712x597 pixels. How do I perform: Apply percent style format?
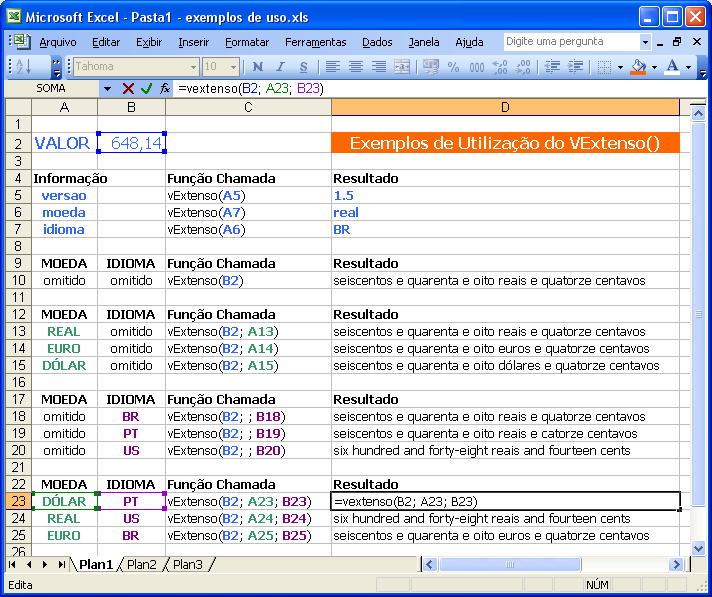[453, 67]
